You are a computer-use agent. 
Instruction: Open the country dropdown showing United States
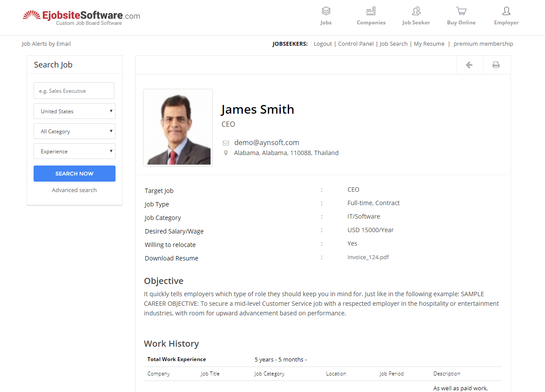tap(74, 111)
